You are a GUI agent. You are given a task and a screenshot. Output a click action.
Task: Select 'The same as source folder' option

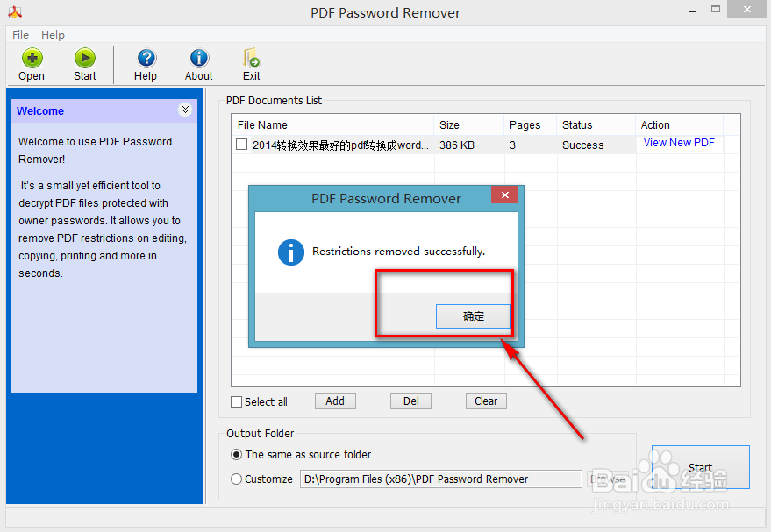[237, 455]
